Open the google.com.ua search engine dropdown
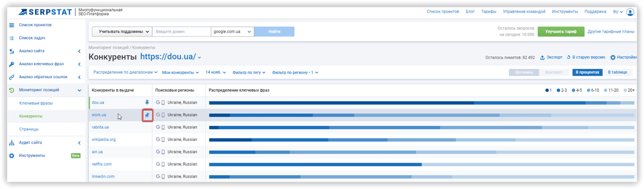 point(233,32)
